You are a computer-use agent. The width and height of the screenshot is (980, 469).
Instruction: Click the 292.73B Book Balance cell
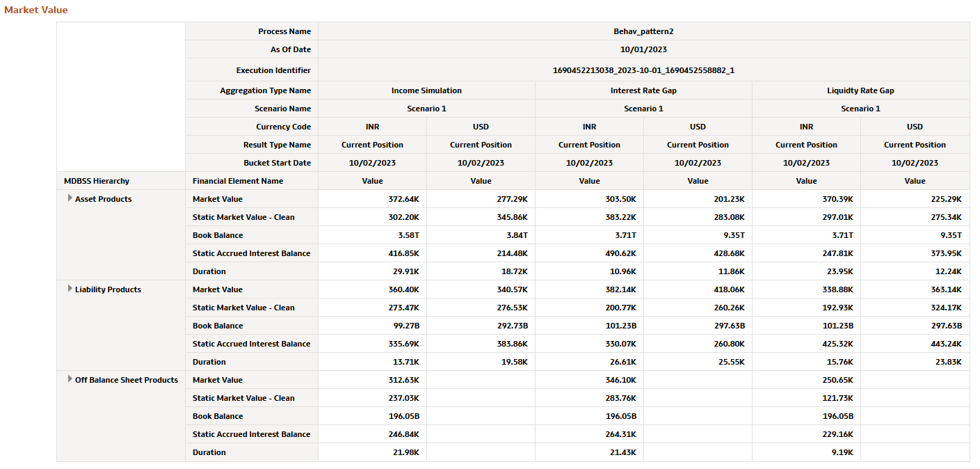(481, 326)
